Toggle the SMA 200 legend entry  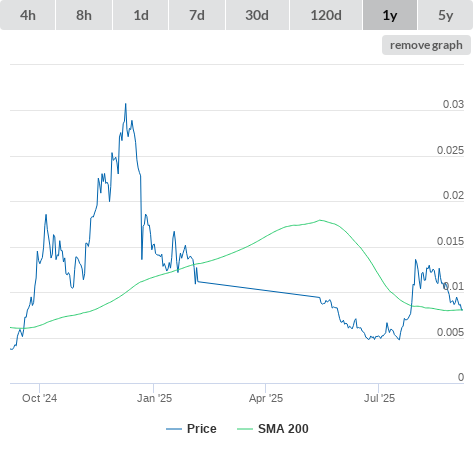pyautogui.click(x=283, y=429)
